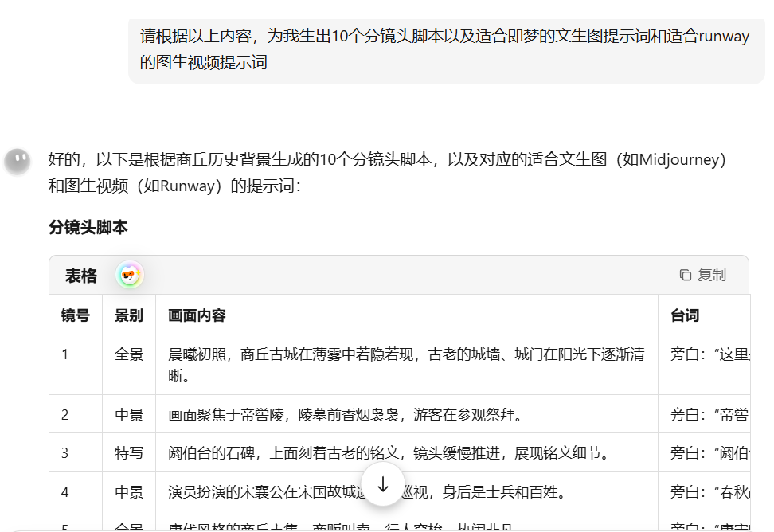Click the 台词 column header
The width and height of the screenshot is (774, 532).
coord(685,315)
